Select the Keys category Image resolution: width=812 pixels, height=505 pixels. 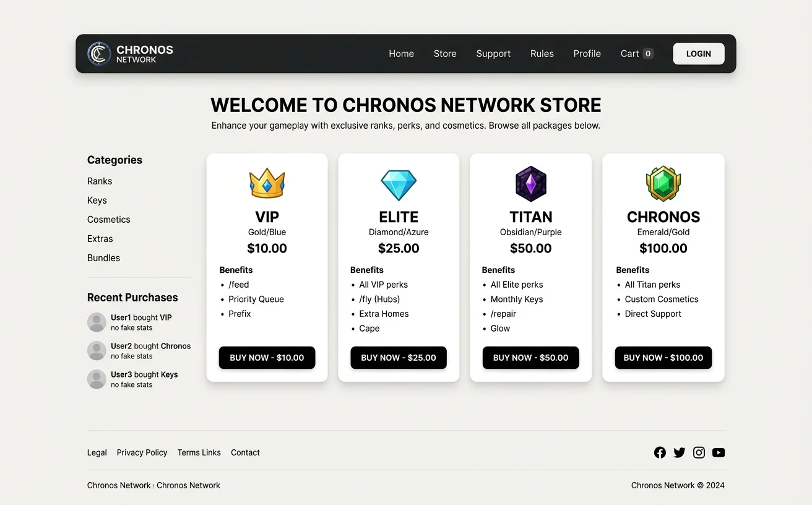[97, 201]
